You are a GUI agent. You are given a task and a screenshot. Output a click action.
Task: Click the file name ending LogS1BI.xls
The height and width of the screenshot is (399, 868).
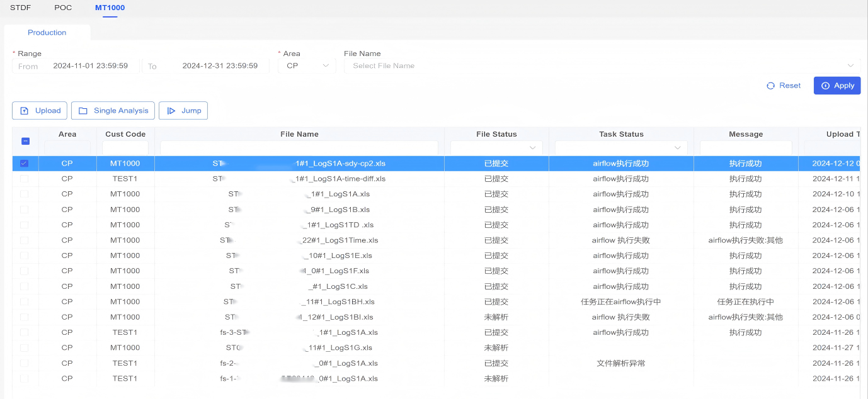point(299,317)
